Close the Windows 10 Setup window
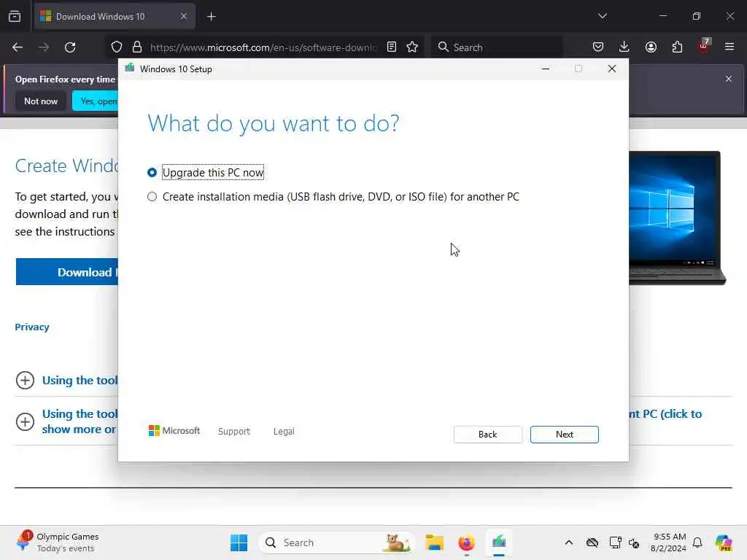The height and width of the screenshot is (560, 747). 612,69
